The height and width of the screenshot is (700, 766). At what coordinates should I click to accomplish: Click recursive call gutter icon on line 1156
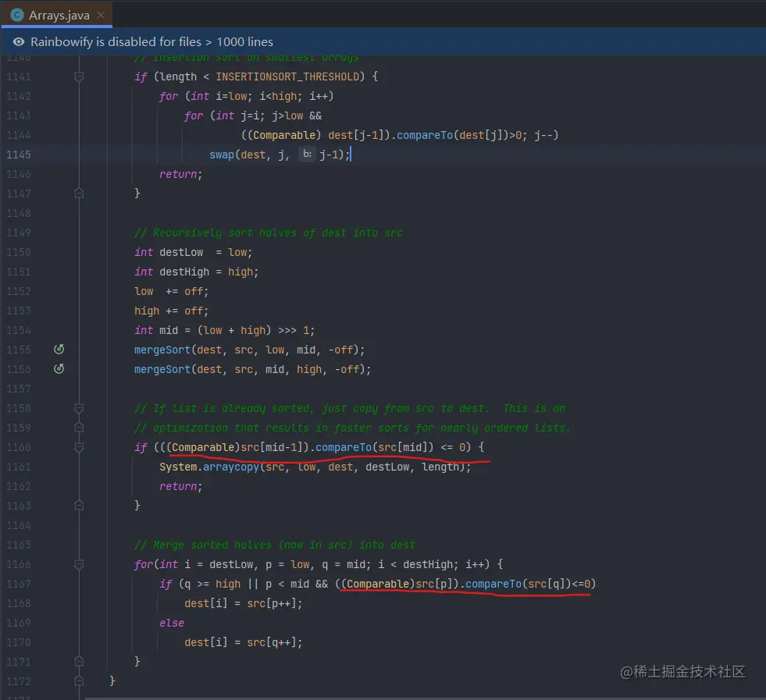pyautogui.click(x=59, y=369)
